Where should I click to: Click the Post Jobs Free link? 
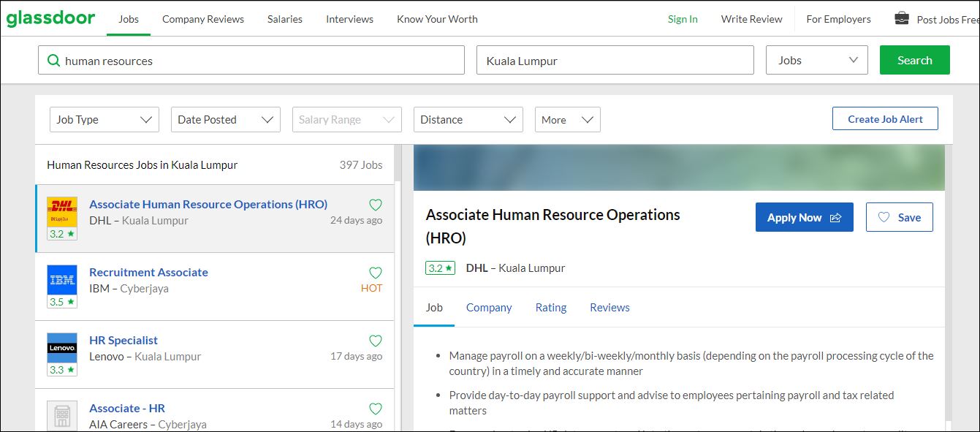point(948,20)
